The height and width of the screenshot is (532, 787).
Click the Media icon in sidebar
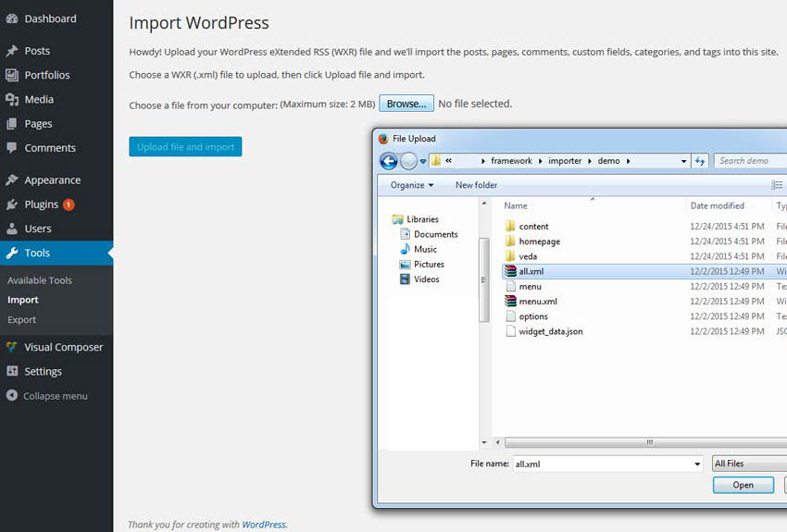click(x=12, y=99)
